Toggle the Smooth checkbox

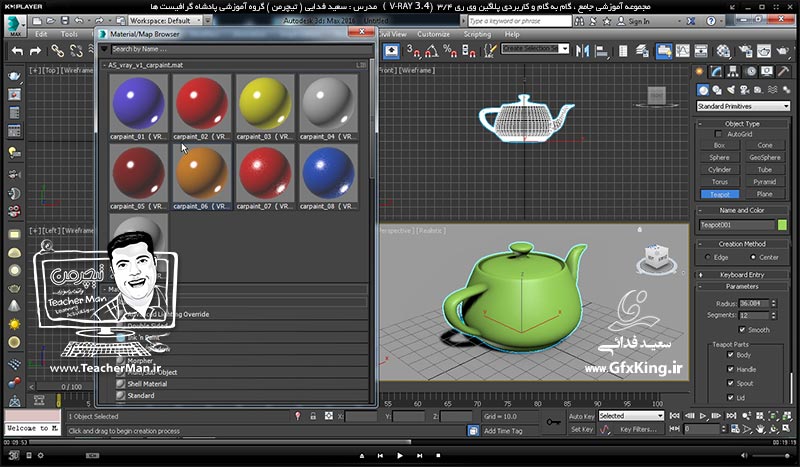tap(742, 330)
